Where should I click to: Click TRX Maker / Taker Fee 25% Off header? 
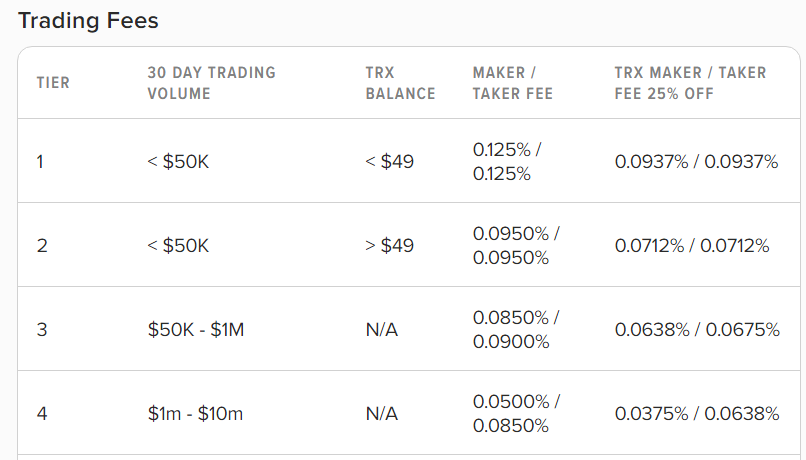[x=690, y=83]
